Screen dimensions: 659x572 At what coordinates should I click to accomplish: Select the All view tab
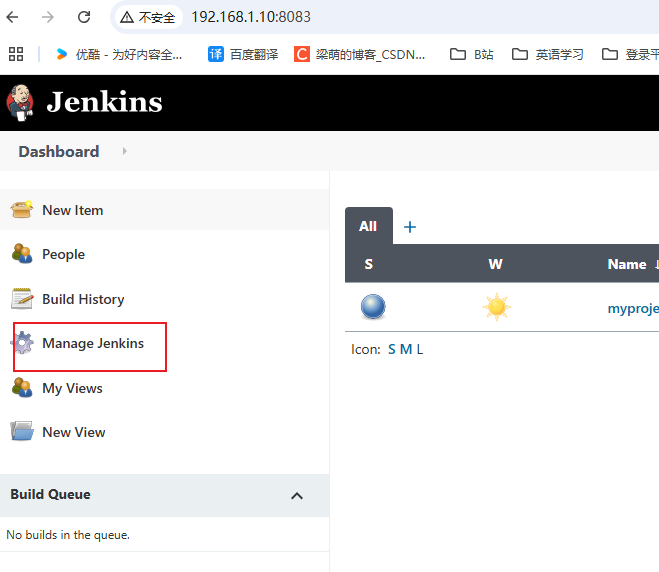[x=369, y=226]
